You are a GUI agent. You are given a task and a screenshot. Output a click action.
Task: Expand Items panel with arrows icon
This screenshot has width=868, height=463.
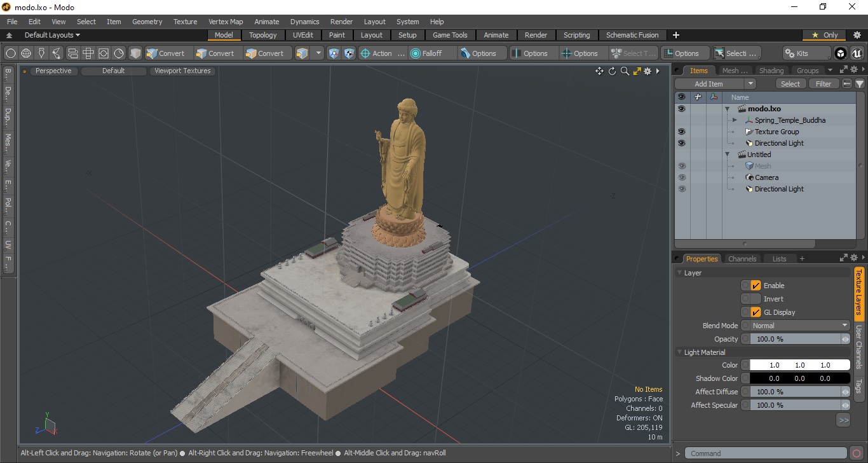pyautogui.click(x=844, y=70)
